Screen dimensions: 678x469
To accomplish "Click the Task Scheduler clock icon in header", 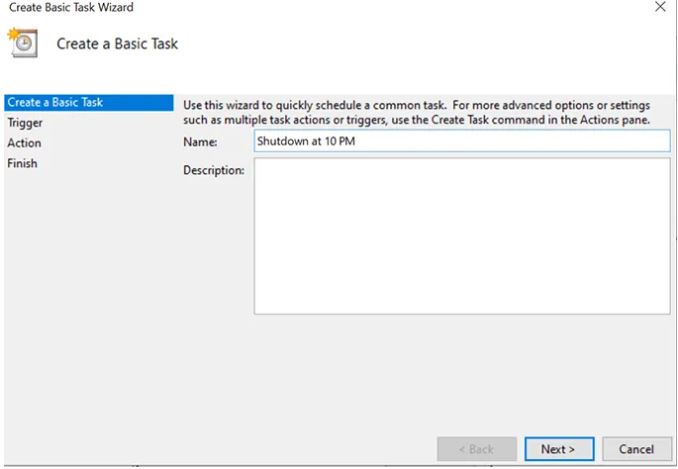I will [x=22, y=43].
